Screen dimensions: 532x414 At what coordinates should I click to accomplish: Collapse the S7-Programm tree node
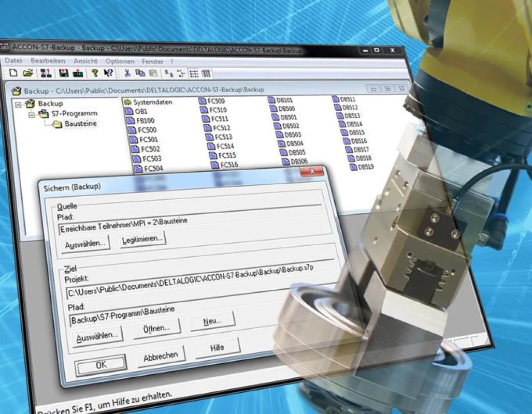pos(32,115)
